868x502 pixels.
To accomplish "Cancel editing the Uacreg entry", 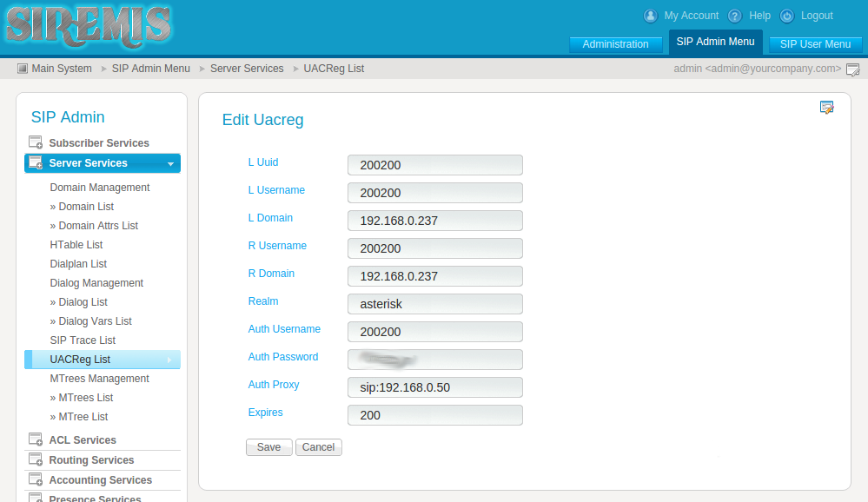I will click(x=318, y=447).
